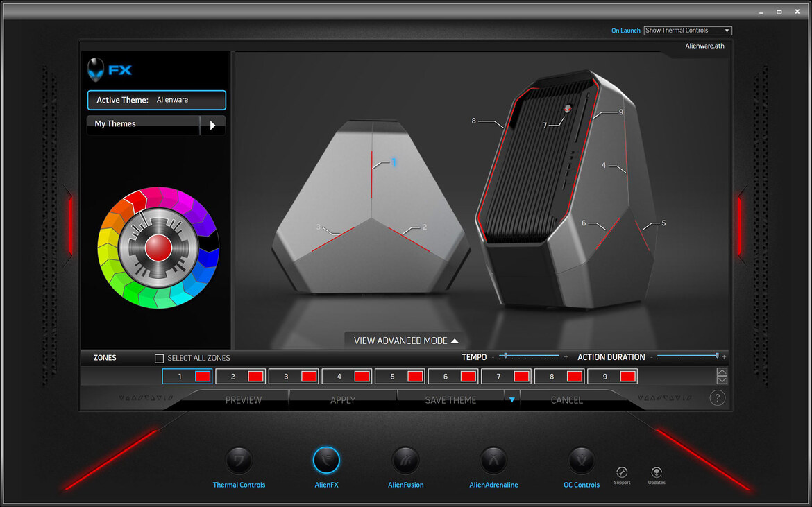The image size is (812, 507).
Task: Click zone 8 red color swatch
Action: [x=575, y=376]
